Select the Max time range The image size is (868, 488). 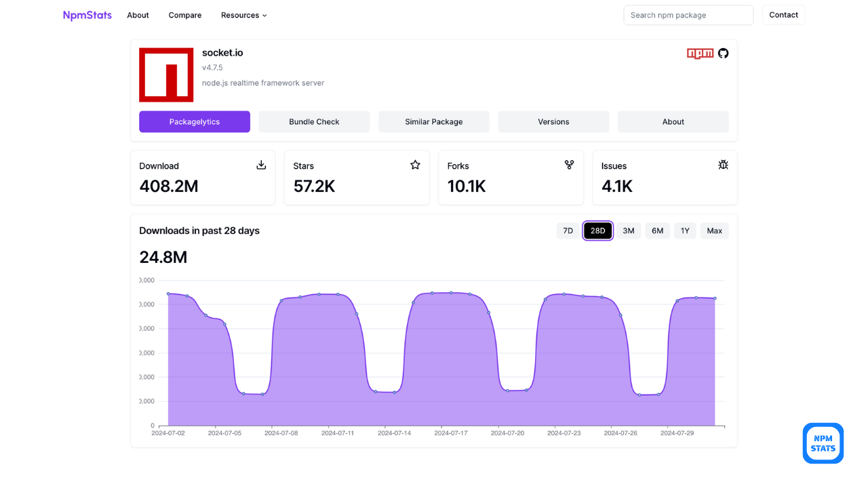pos(715,230)
